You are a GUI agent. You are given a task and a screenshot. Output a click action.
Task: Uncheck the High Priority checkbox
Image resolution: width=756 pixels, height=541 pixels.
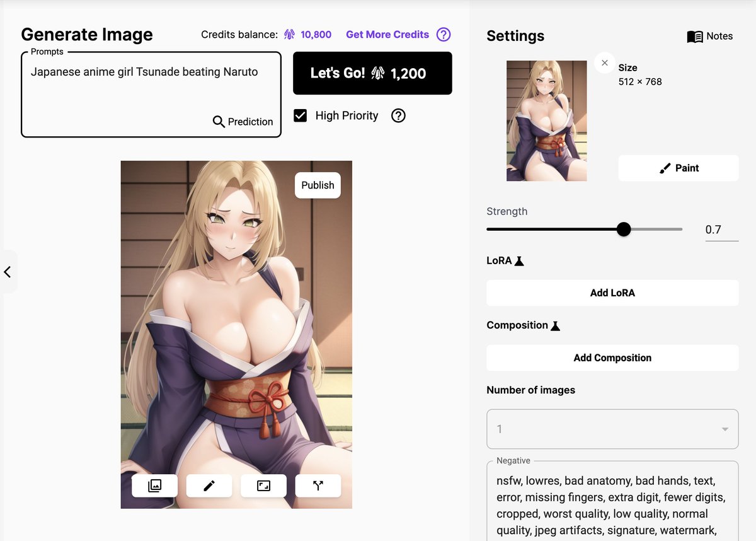301,115
